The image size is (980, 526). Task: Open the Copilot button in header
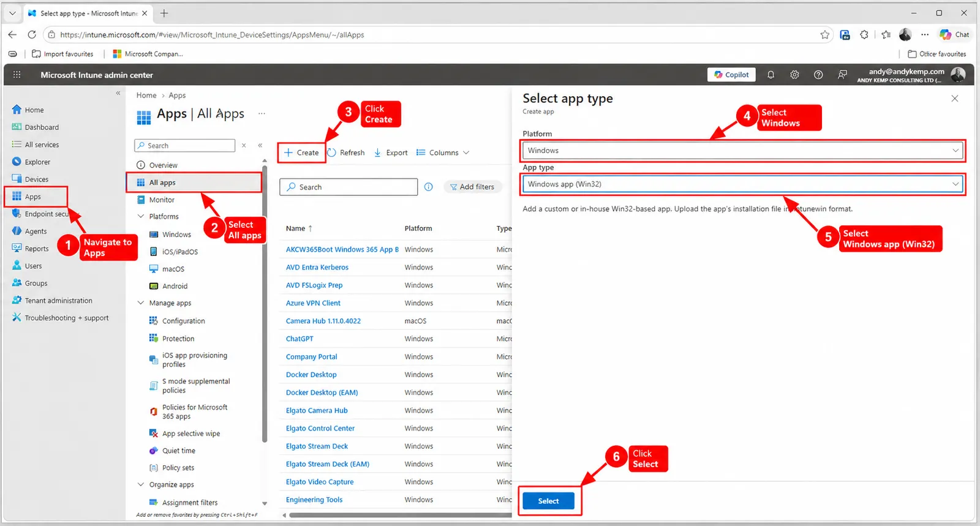[731, 75]
